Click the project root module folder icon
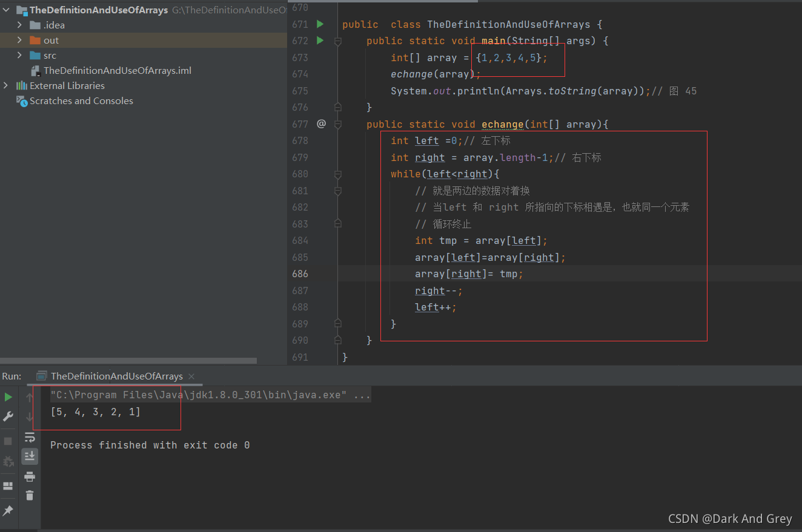 tap(22, 10)
